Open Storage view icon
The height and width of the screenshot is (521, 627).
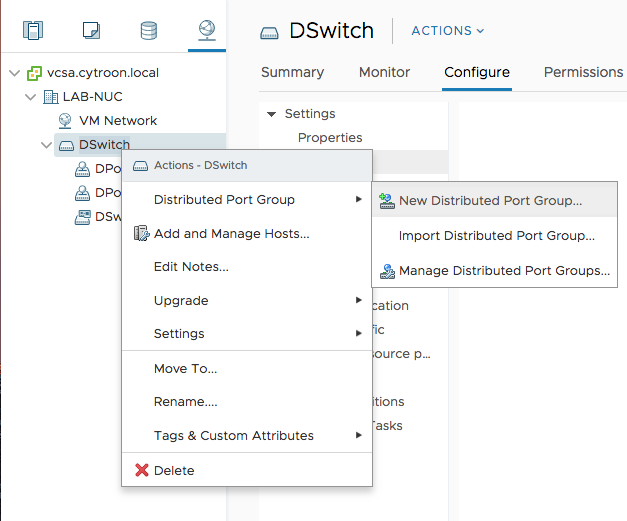coord(149,31)
